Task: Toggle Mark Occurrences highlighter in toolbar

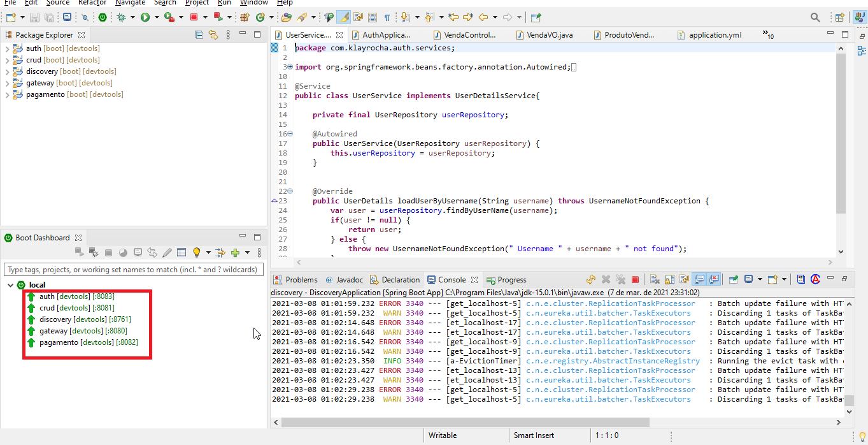Action: point(343,17)
